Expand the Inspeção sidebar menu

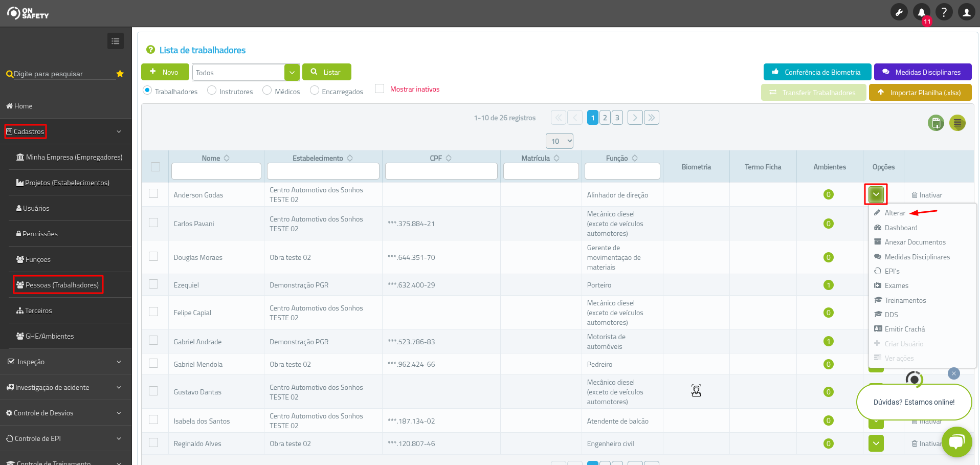click(x=65, y=362)
